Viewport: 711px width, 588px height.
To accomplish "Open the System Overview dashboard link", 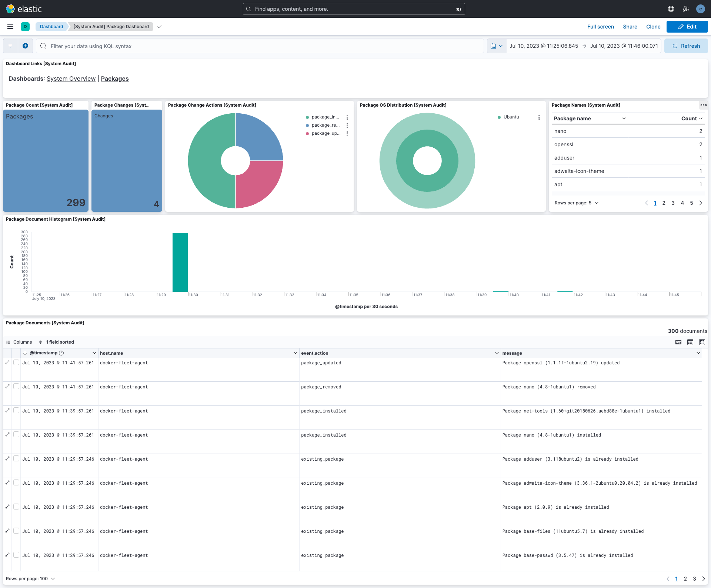I will click(x=71, y=78).
